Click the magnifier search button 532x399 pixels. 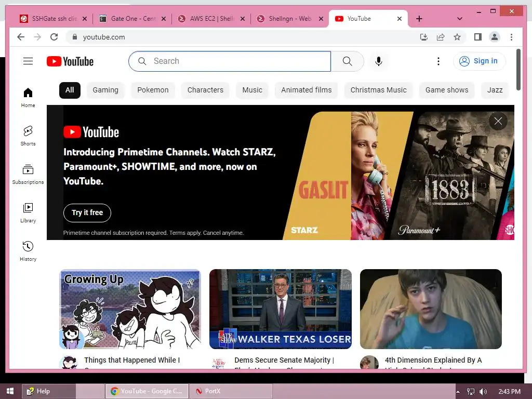pyautogui.click(x=347, y=61)
